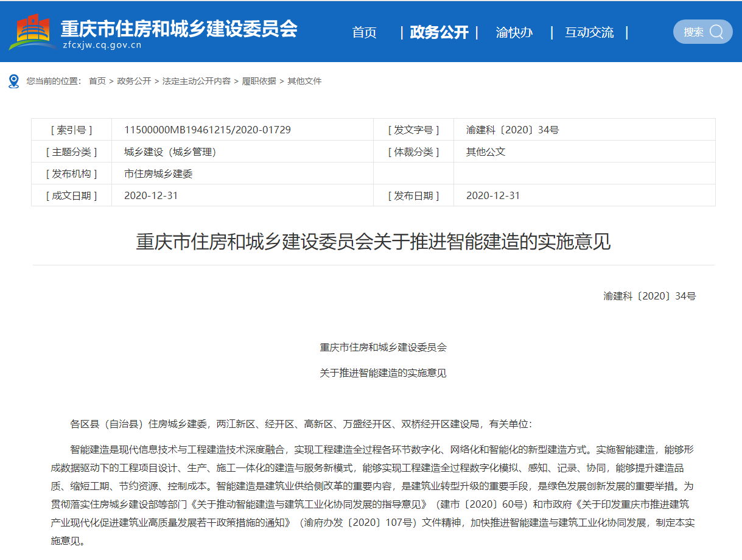Click the magnifier icon in search button
This screenshot has height=560, width=742.
(x=716, y=32)
